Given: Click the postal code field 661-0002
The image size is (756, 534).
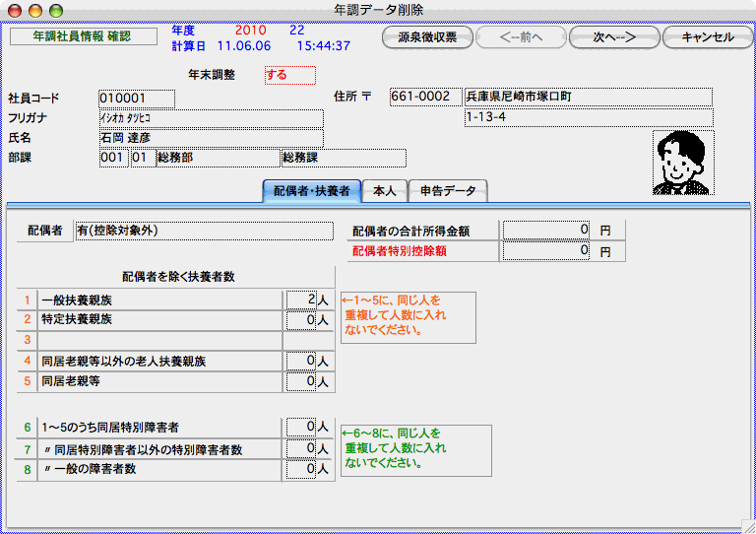Looking at the screenshot, I should click(x=424, y=97).
